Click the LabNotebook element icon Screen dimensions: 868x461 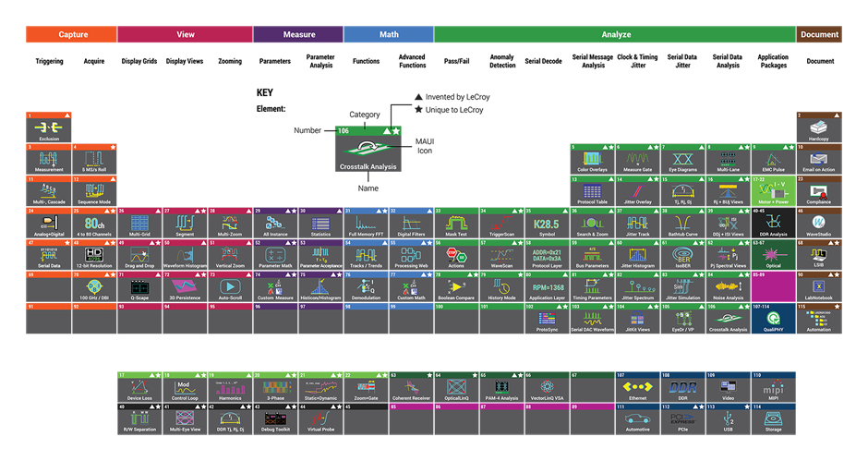tap(819, 286)
